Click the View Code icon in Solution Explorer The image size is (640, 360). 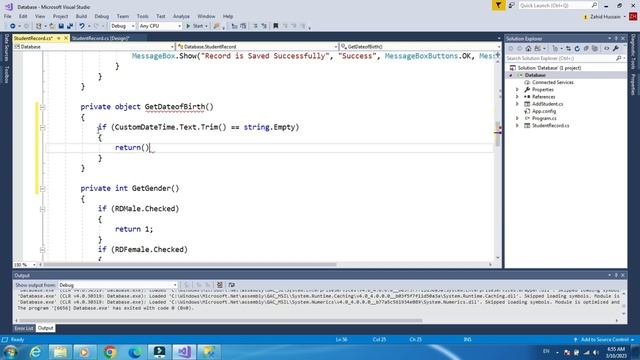pyautogui.click(x=607, y=49)
